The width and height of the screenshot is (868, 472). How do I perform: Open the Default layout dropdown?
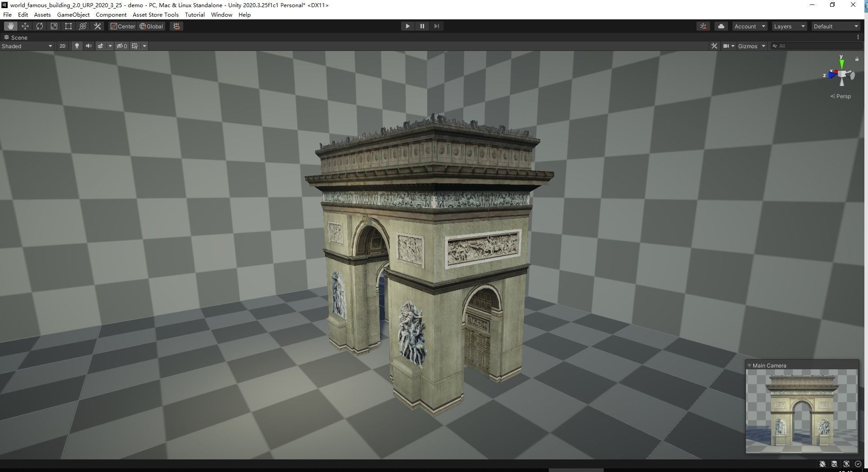[x=836, y=26]
